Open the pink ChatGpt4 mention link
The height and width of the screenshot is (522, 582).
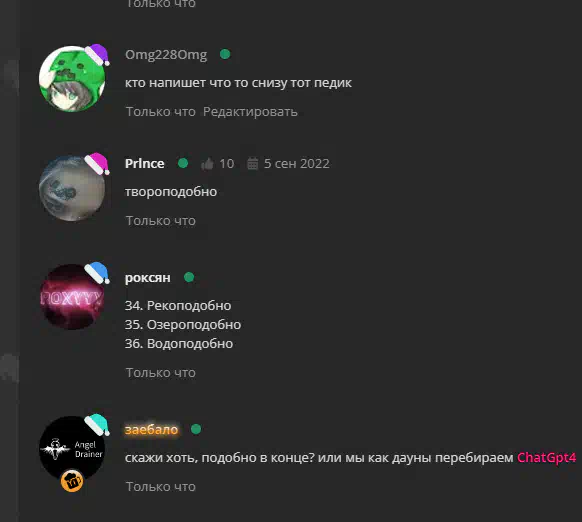click(546, 457)
